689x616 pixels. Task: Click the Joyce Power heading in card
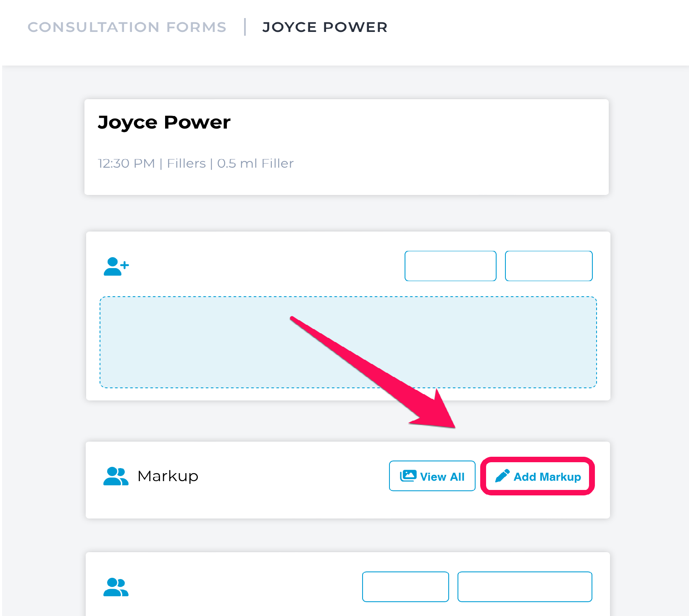[x=164, y=123]
